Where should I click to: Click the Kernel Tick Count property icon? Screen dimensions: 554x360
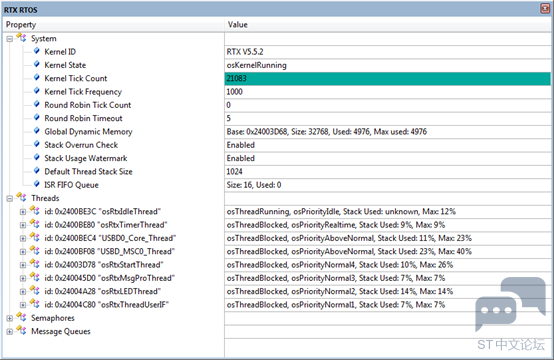pos(37,78)
